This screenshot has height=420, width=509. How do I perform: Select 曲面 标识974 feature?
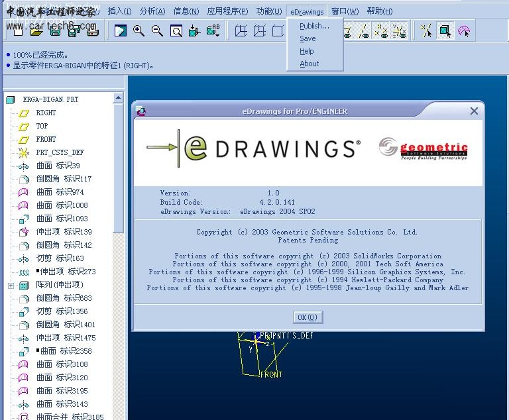pyautogui.click(x=60, y=192)
